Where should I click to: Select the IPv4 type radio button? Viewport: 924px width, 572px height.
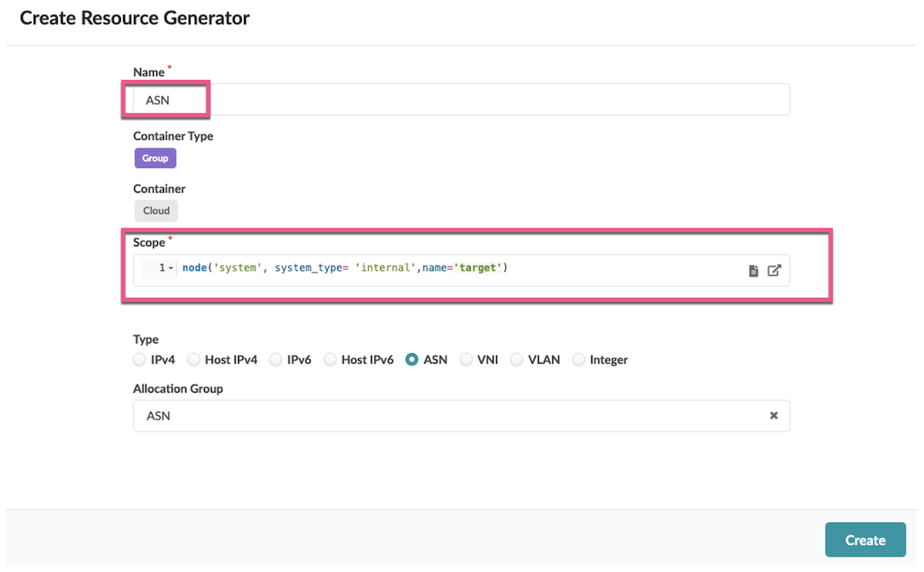point(139,360)
